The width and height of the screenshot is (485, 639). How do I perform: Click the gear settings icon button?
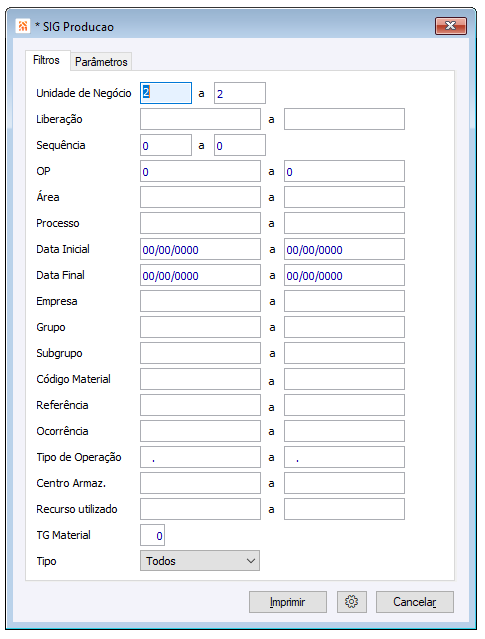(x=352, y=602)
